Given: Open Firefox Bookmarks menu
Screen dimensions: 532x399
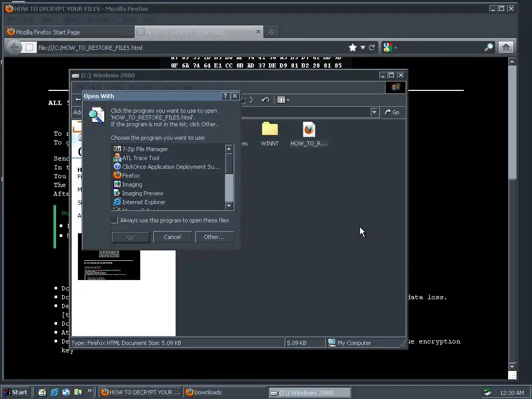Looking at the screenshot, I should (101, 19).
